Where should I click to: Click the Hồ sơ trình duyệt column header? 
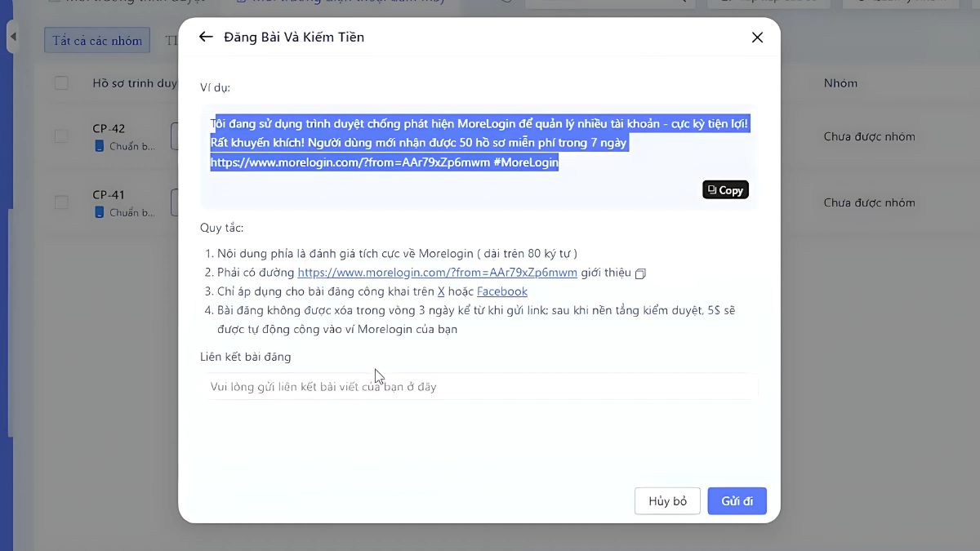click(x=134, y=83)
